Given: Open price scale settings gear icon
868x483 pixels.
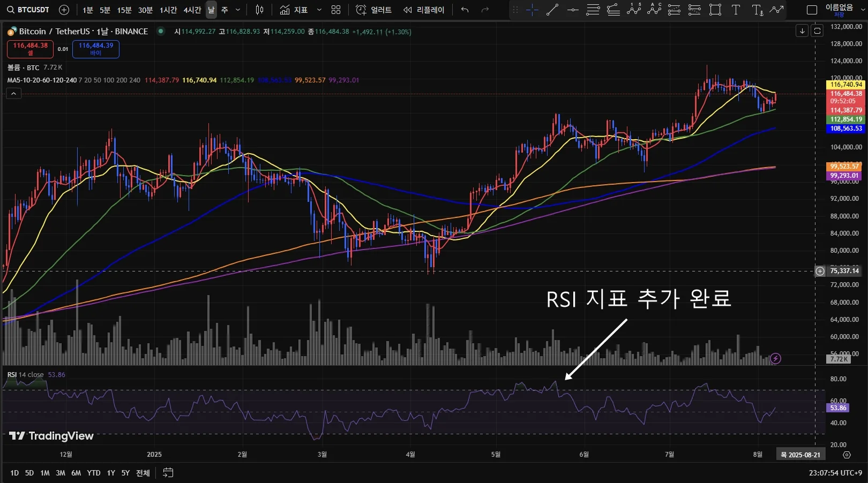Looking at the screenshot, I should point(847,455).
